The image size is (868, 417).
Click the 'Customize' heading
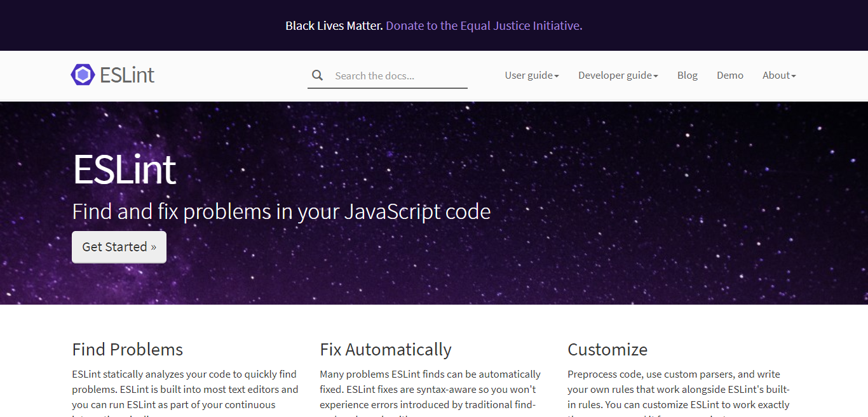point(607,350)
